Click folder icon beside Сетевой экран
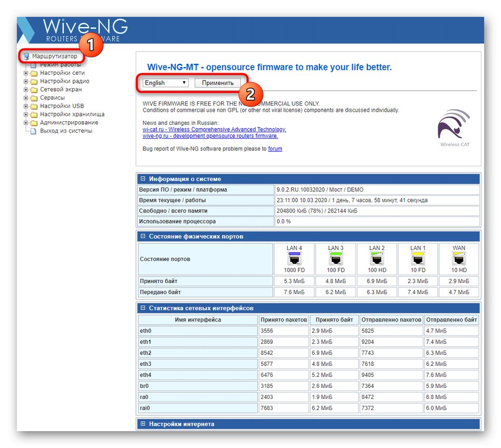 point(34,90)
